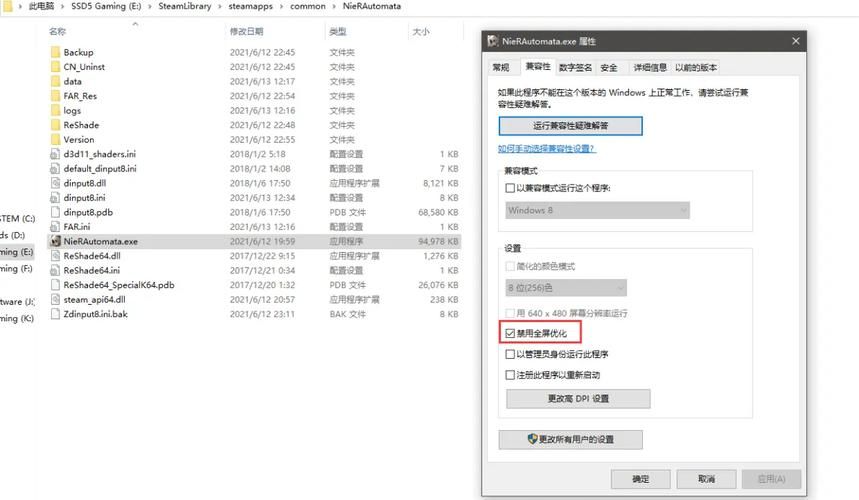Viewport: 859px width, 500px height.
Task: Select the (K:) drive in the sidebar
Action: (17, 318)
